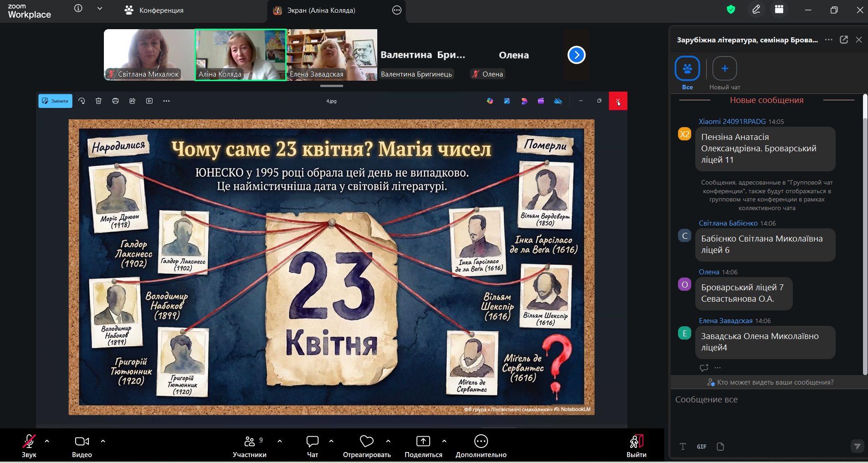
Task: Expand share options arrow next to Поделиться
Action: click(x=444, y=441)
